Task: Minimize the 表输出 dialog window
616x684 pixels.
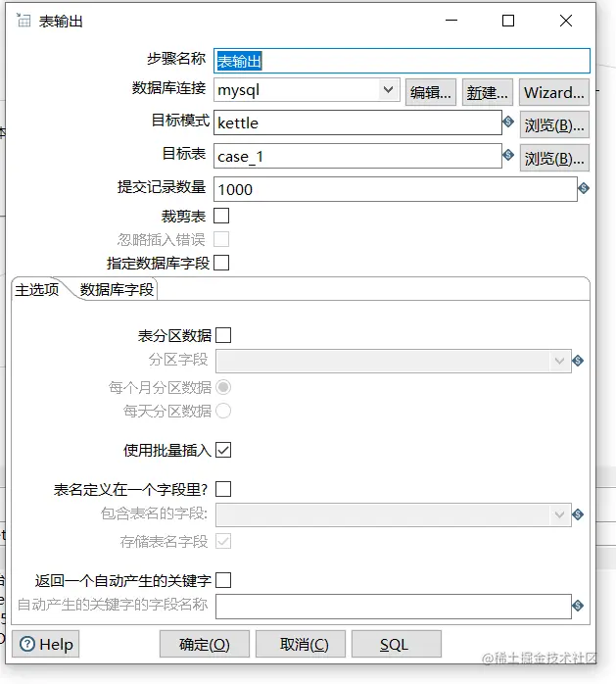Action: click(x=451, y=21)
